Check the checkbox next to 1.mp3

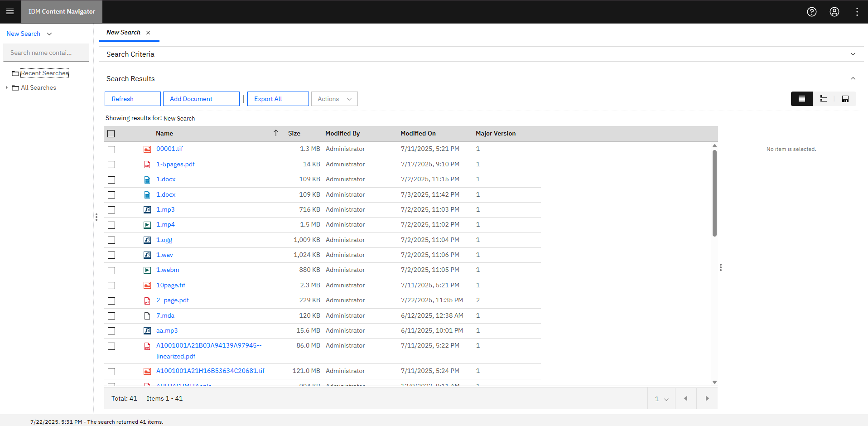tap(111, 210)
